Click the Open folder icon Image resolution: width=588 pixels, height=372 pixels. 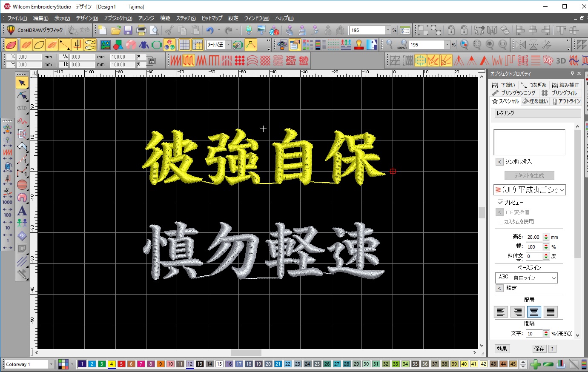(115, 30)
